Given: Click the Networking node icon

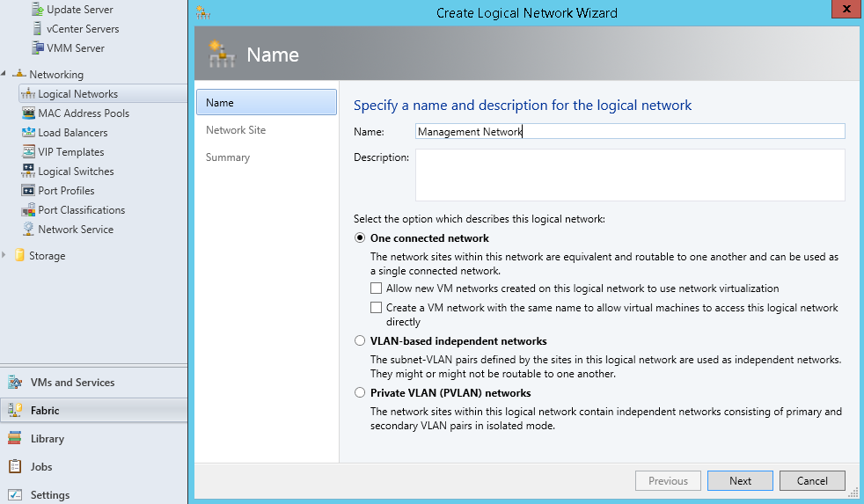Looking at the screenshot, I should coord(19,73).
